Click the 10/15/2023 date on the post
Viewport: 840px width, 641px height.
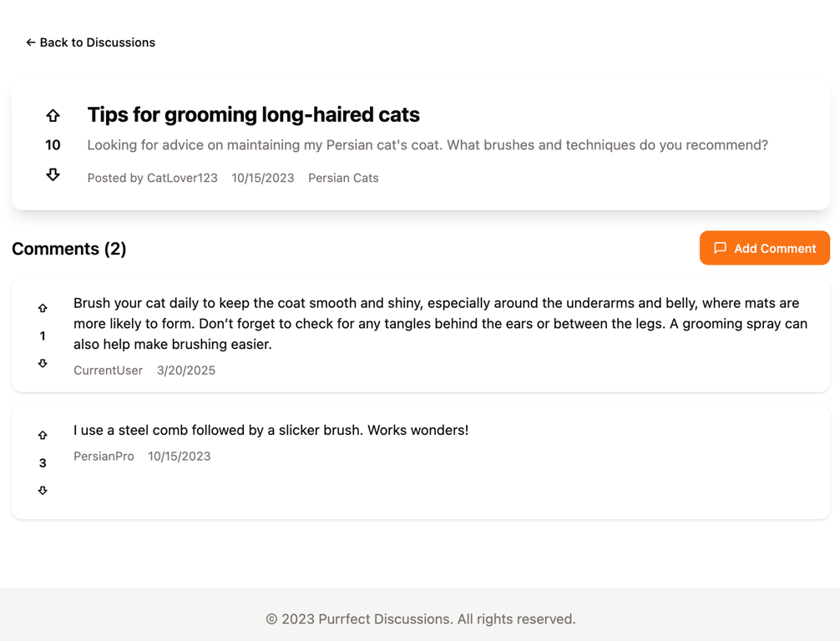click(263, 177)
